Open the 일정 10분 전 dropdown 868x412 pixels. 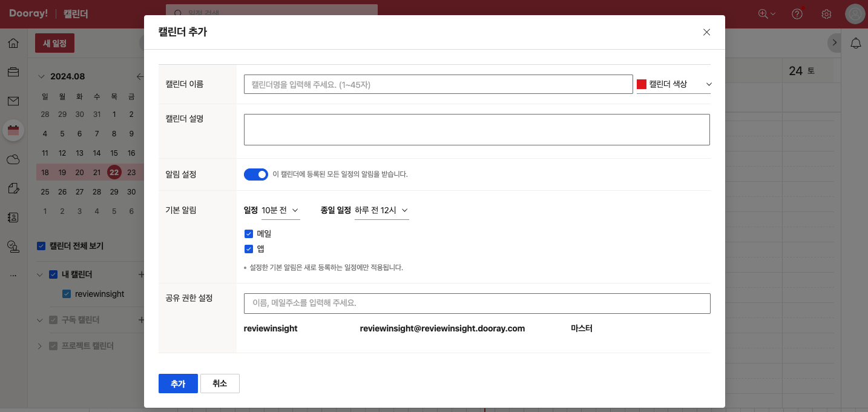click(x=280, y=210)
